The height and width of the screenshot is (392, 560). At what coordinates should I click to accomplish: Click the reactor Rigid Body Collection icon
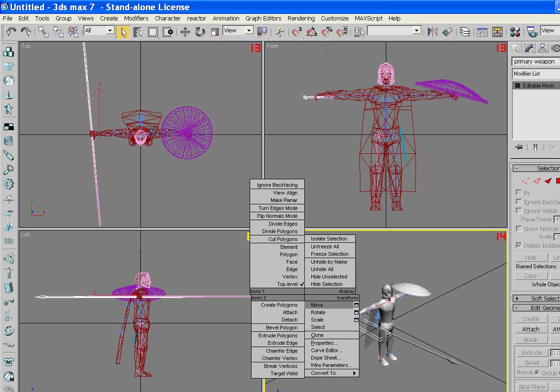click(8, 51)
